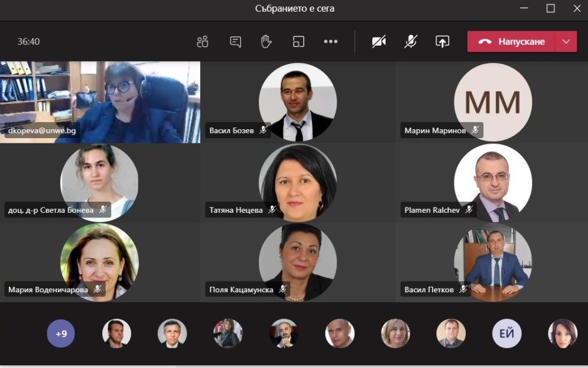
Task: Click muted mic icon beside Васил Петков
Action: (x=463, y=289)
